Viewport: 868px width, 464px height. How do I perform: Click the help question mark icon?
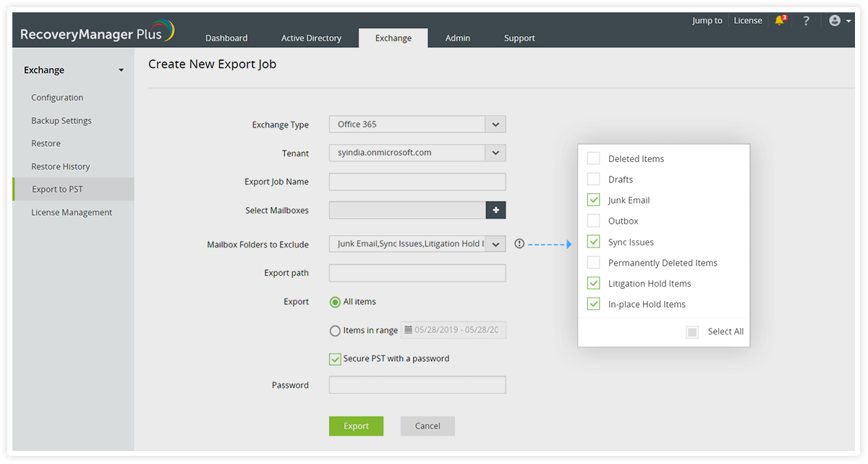click(806, 20)
